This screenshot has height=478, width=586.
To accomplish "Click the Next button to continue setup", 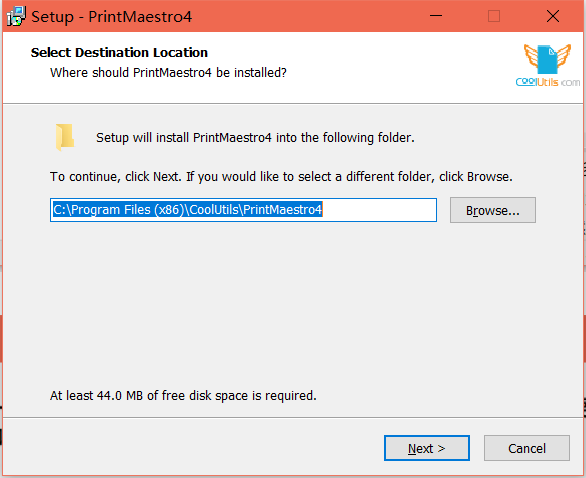I will 426,448.
